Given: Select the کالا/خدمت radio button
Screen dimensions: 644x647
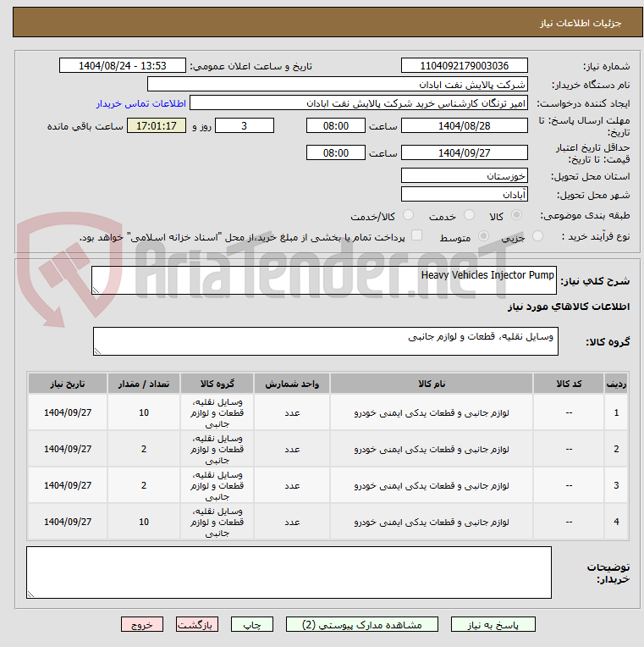Looking at the screenshot, I should click(x=408, y=215).
